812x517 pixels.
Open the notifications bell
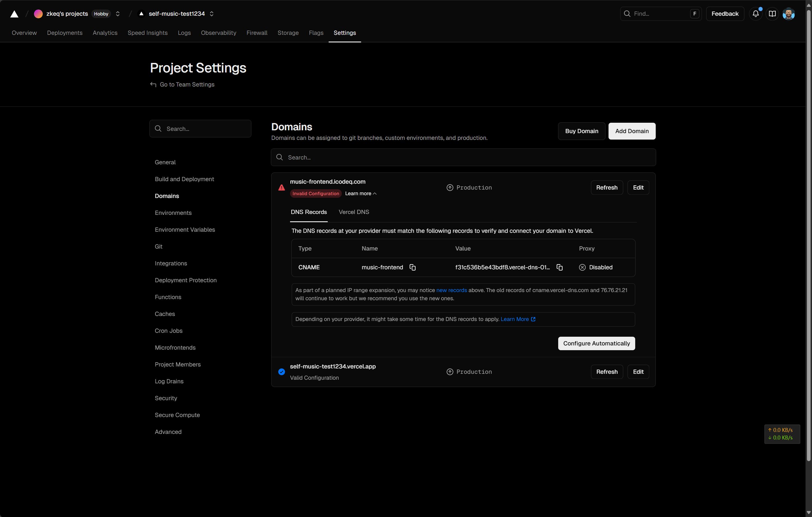tap(756, 14)
